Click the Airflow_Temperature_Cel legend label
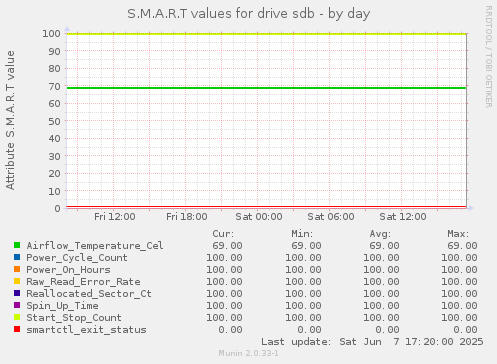 95,246
